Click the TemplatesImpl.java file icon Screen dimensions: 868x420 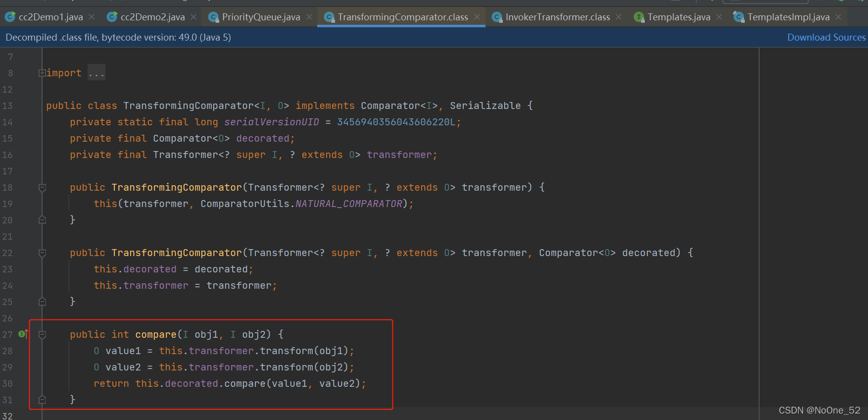738,17
